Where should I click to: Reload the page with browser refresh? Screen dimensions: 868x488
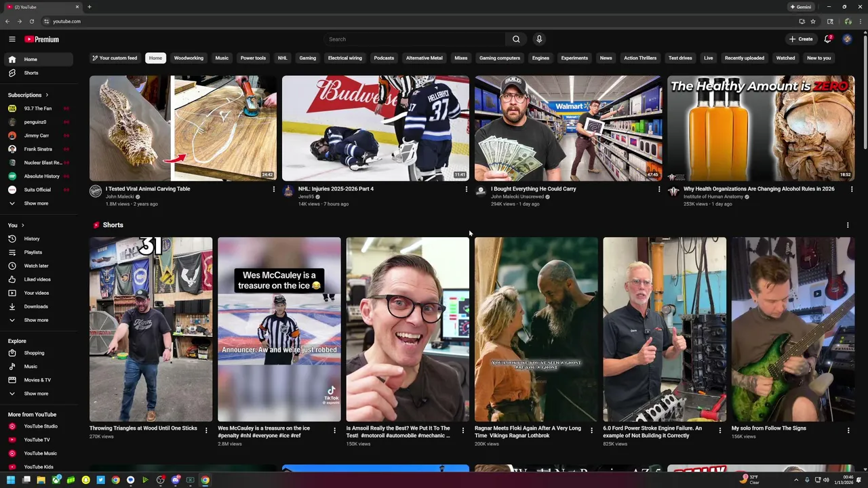31,21
